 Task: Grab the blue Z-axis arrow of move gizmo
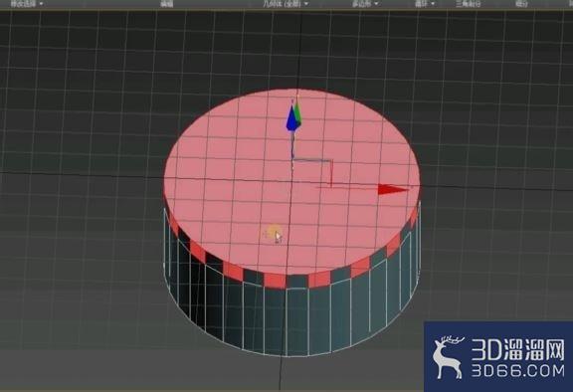(x=291, y=118)
